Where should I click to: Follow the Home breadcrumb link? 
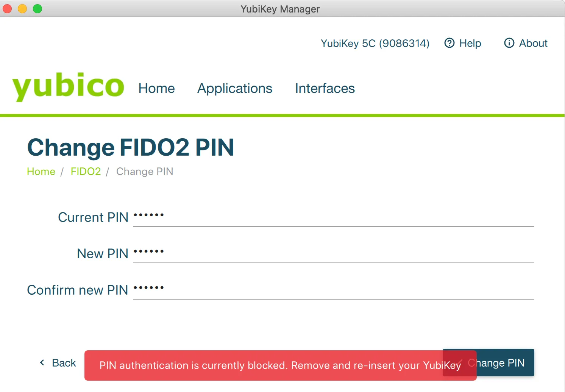pos(41,172)
